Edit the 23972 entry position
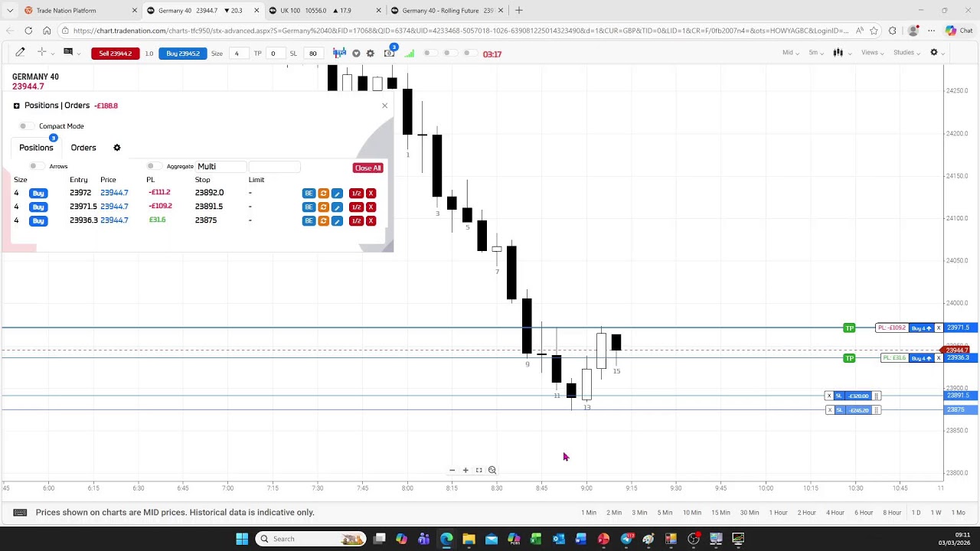The height and width of the screenshot is (551, 980). tap(337, 194)
